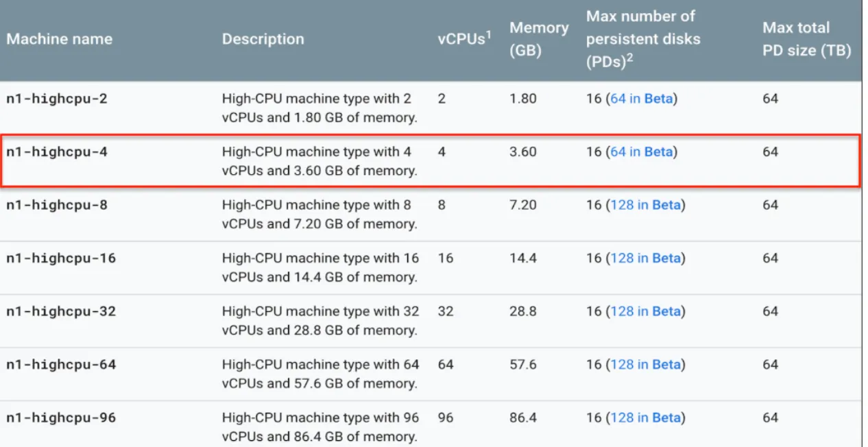Click the 128 in Beta link for n1-highcpu-32
The width and height of the screenshot is (868, 447).
click(x=644, y=311)
